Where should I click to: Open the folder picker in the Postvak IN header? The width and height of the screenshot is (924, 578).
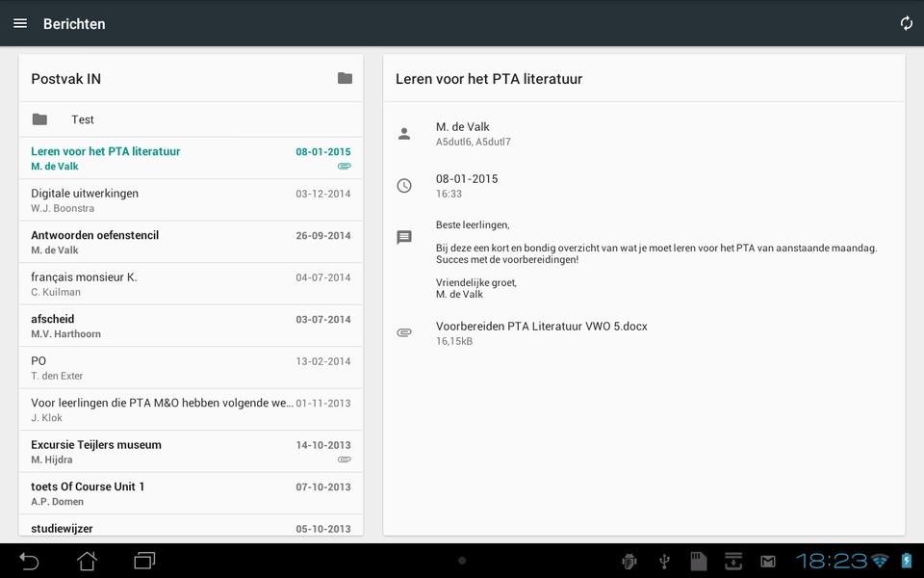345,78
